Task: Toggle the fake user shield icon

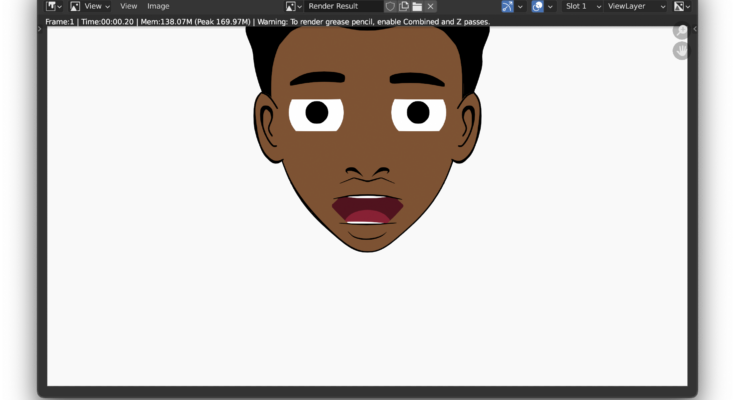Action: (x=391, y=6)
